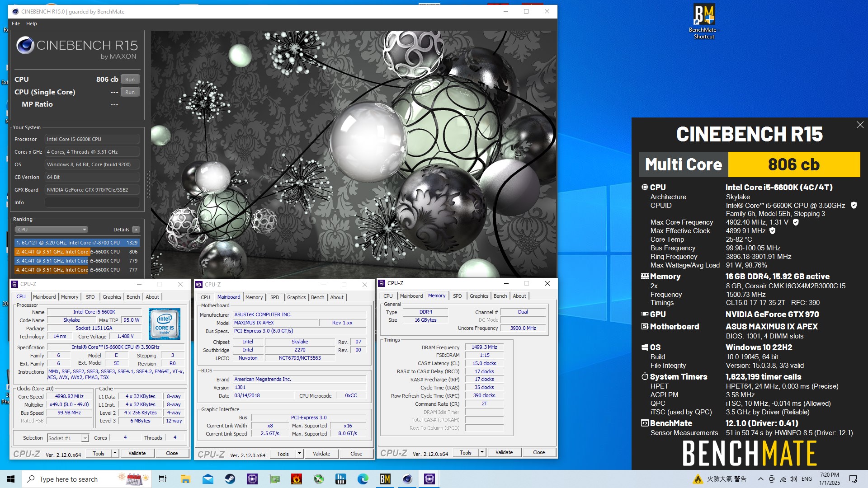The height and width of the screenshot is (488, 868).
Task: Open SPD tab in middle CPU-Z window
Action: (x=275, y=297)
